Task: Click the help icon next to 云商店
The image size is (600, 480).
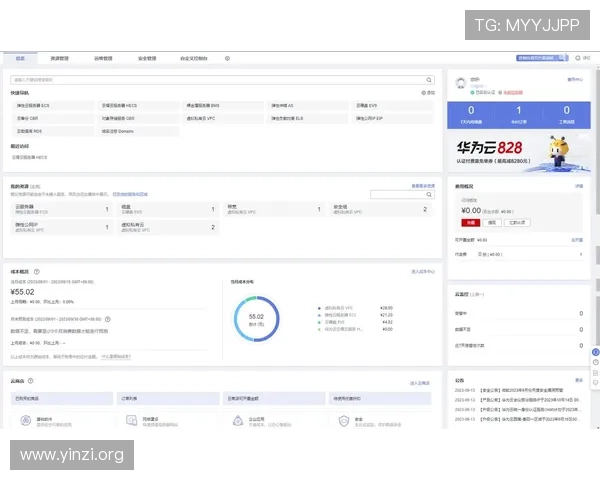Action: coord(31,382)
